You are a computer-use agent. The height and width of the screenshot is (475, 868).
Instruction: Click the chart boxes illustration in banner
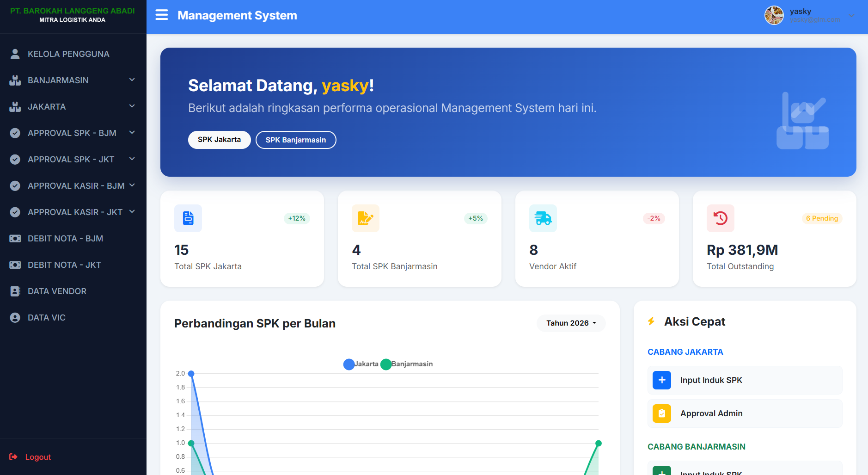point(803,121)
